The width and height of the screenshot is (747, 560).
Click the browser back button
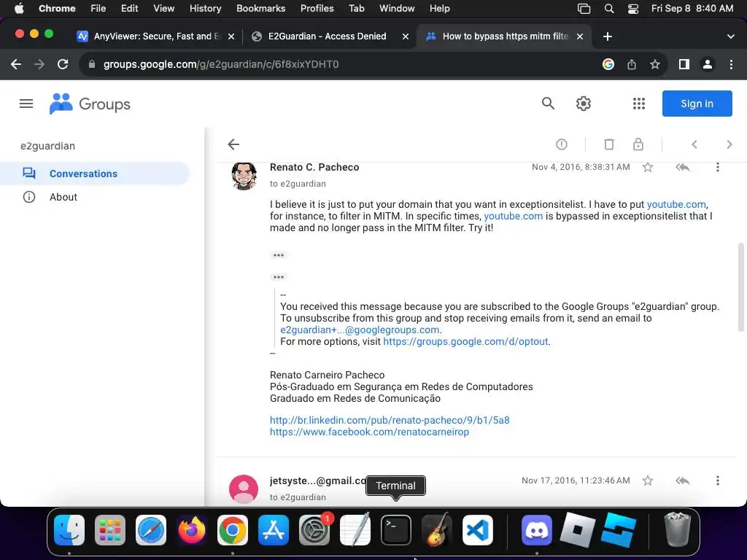coord(16,64)
